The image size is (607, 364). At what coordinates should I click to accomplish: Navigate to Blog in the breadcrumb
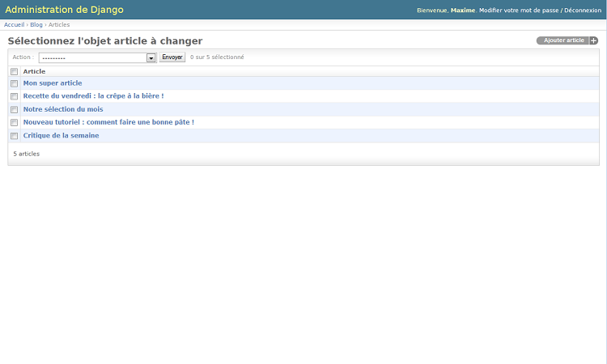(36, 25)
